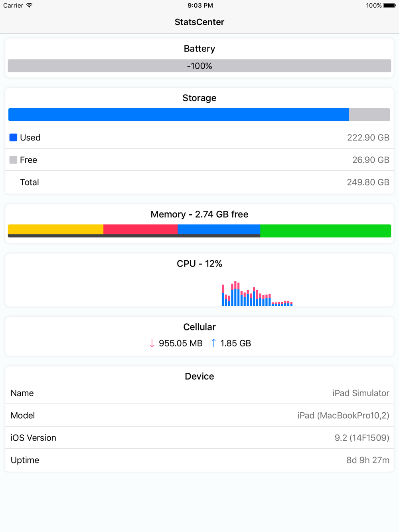
Task: Tap the StatsCenter title
Action: pyautogui.click(x=199, y=22)
